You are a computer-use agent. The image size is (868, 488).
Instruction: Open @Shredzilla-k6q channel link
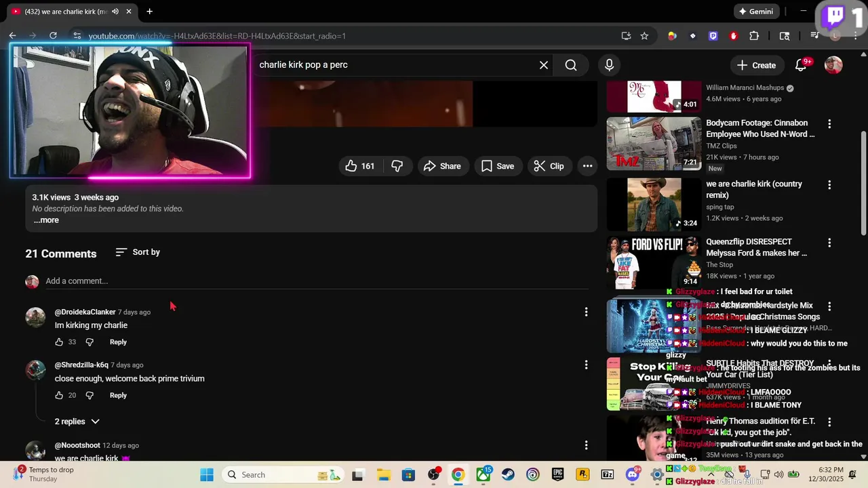click(81, 365)
